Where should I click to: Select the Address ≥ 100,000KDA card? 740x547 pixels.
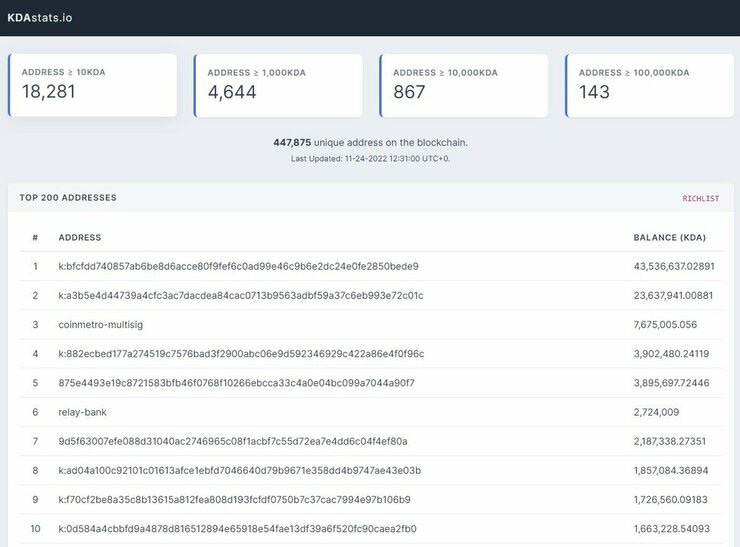pyautogui.click(x=649, y=85)
